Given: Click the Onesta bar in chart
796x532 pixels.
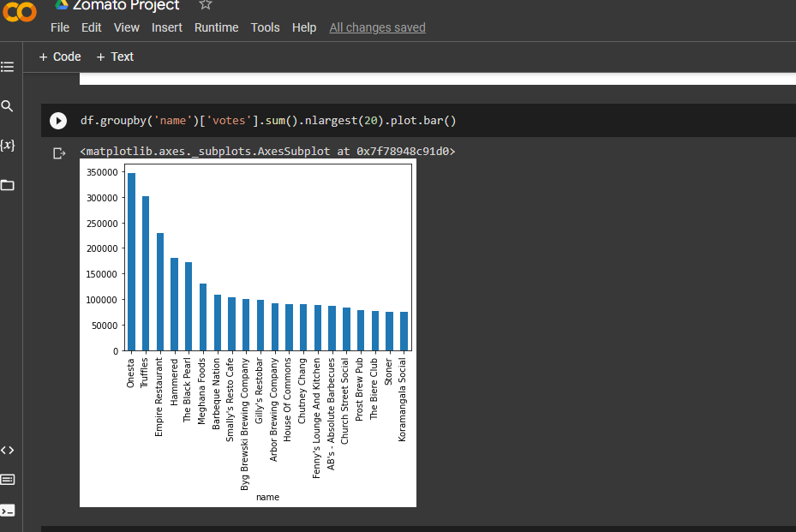Looking at the screenshot, I should click(x=131, y=262).
